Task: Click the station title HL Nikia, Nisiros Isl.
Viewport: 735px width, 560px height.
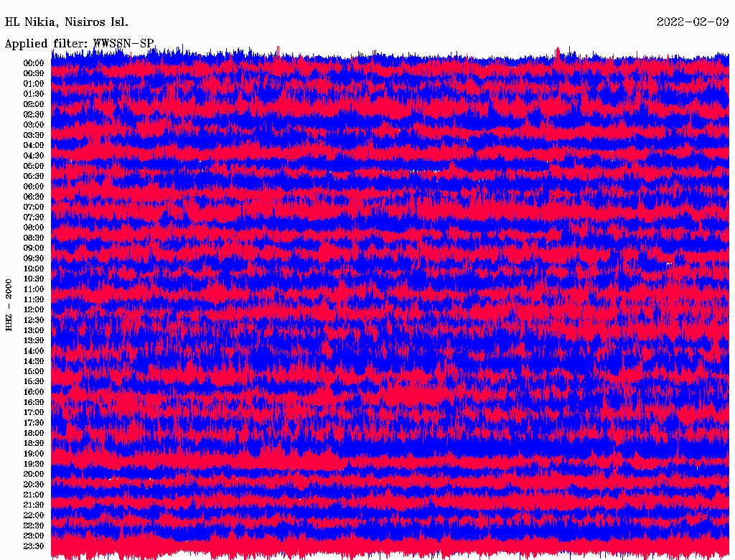Action: 67,22
